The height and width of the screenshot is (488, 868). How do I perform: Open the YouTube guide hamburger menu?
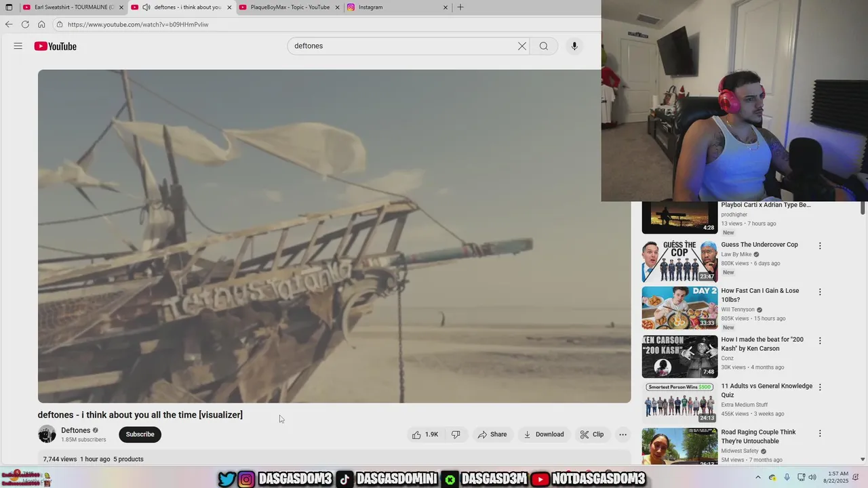point(18,46)
